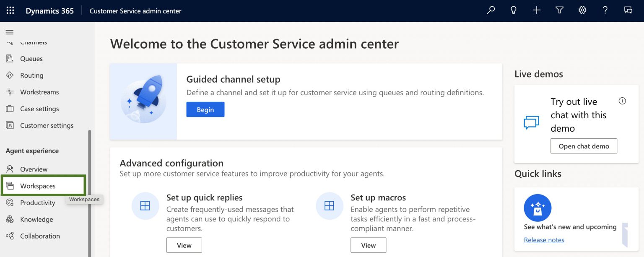Open the Release notes link
This screenshot has height=257, width=644.
tap(544, 240)
